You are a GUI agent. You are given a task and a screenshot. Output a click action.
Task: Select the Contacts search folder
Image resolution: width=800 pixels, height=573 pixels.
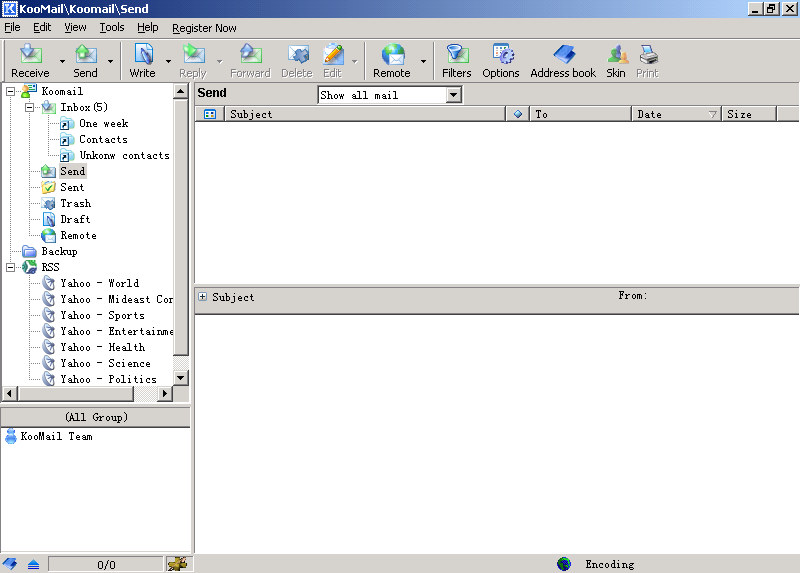[x=103, y=139]
